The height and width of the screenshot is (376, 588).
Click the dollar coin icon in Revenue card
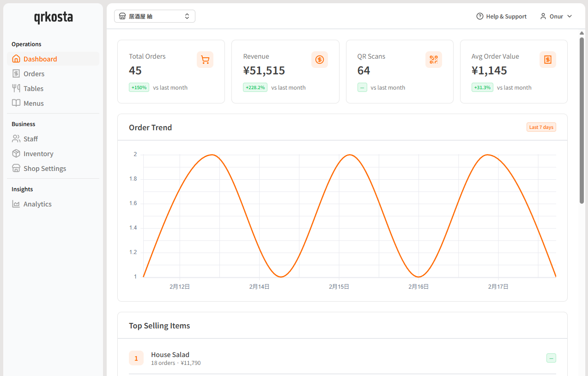click(x=319, y=60)
